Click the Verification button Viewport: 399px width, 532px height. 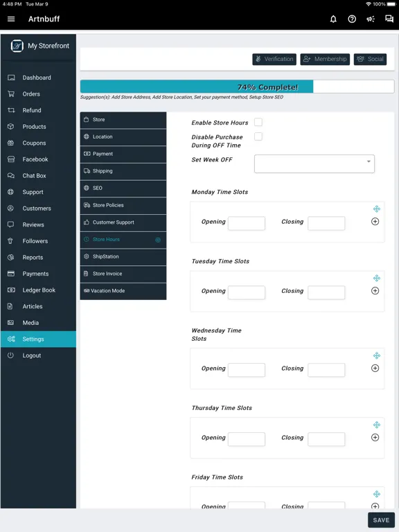(274, 59)
